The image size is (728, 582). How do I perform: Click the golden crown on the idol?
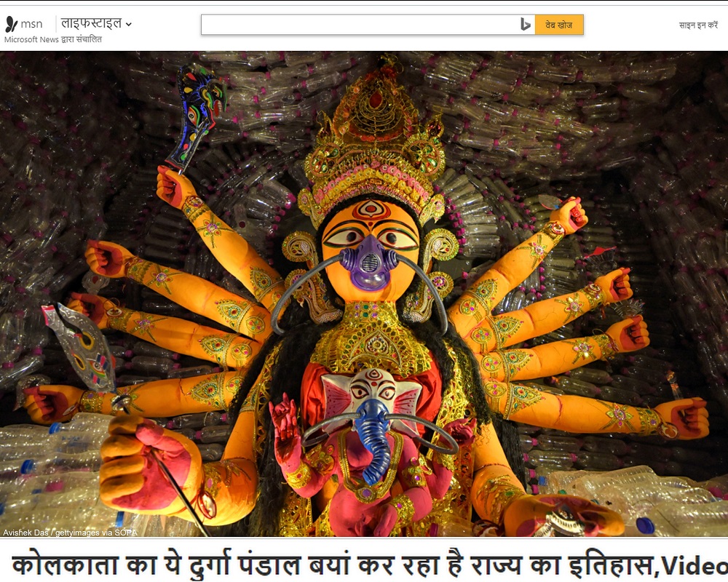pos(373,145)
